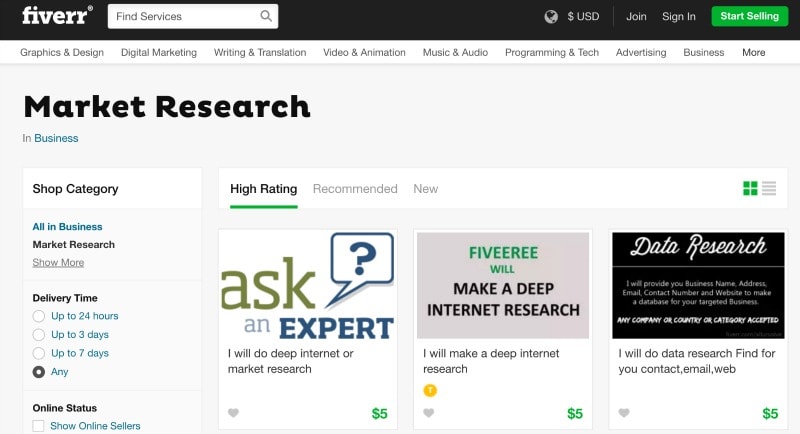Open Programming & Tech category

[x=552, y=52]
